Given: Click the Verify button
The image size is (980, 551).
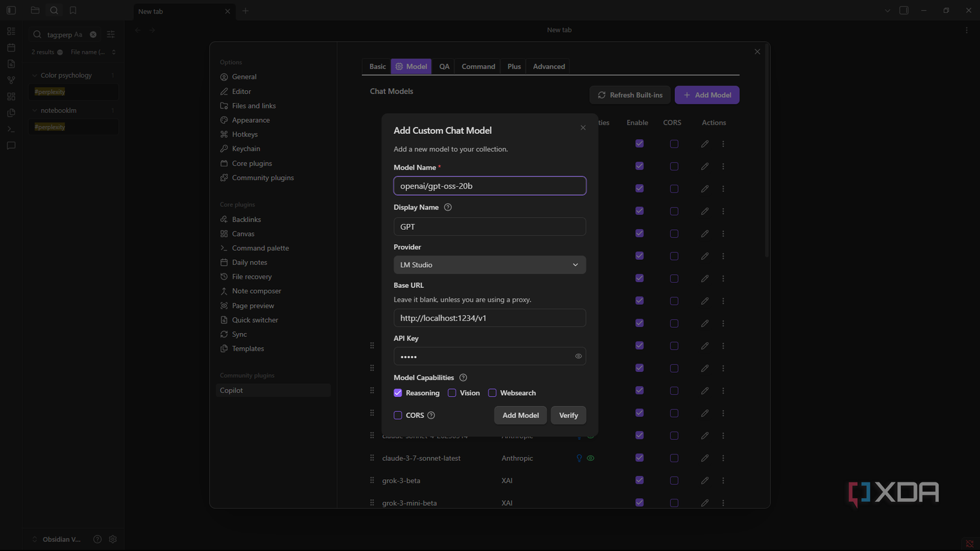Looking at the screenshot, I should (568, 416).
